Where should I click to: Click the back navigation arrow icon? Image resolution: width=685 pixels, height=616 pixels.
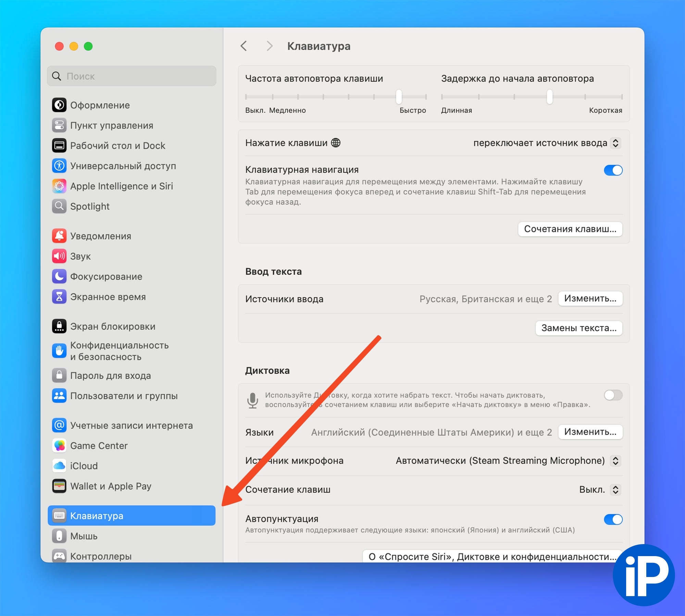coord(244,46)
